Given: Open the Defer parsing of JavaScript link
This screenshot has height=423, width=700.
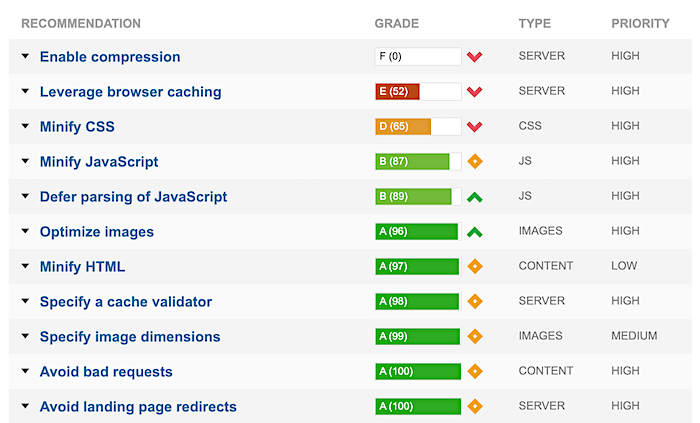Looking at the screenshot, I should pos(133,197).
